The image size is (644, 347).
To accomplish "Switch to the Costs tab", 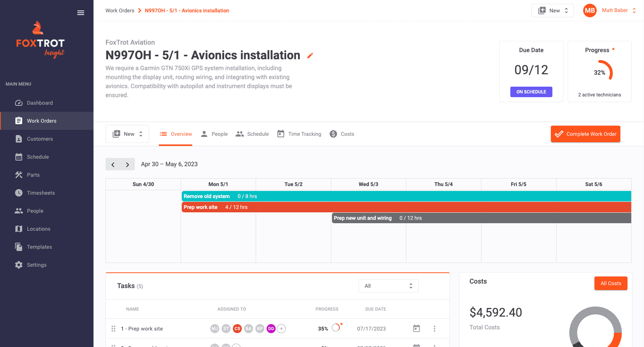I will pyautogui.click(x=342, y=134).
